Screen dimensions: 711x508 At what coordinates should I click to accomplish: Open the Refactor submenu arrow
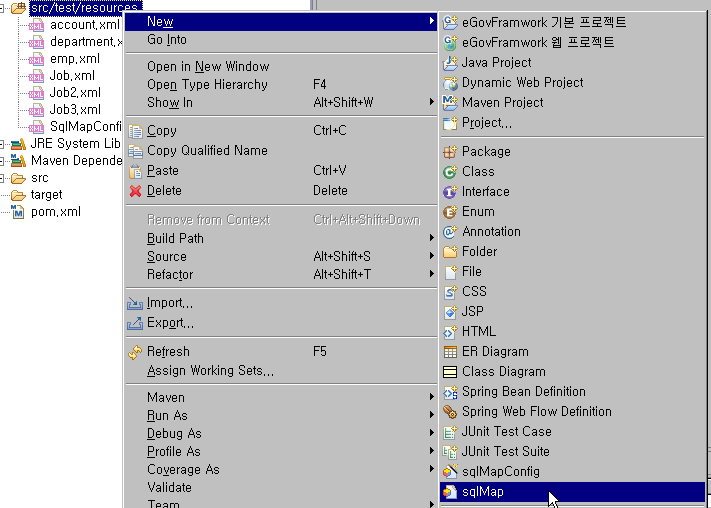[432, 275]
